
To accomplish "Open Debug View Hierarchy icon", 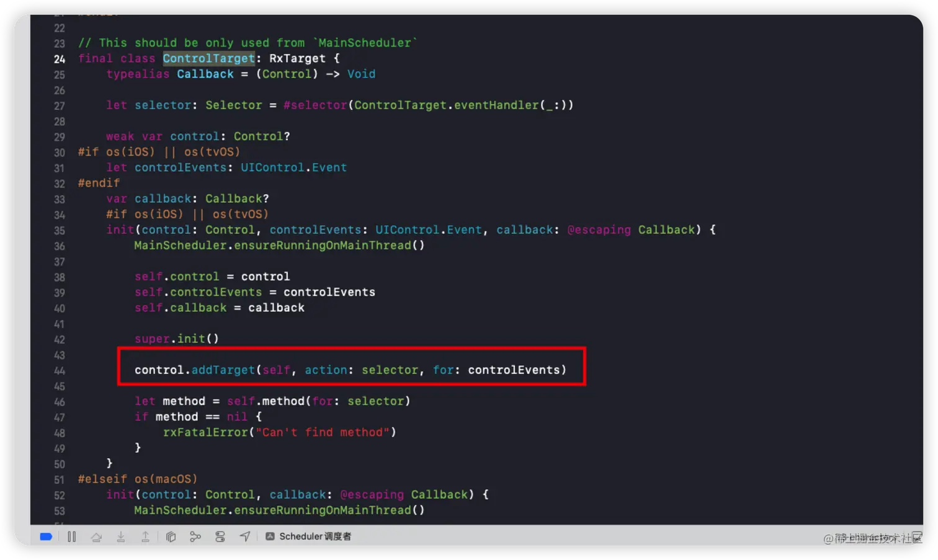I will (171, 537).
